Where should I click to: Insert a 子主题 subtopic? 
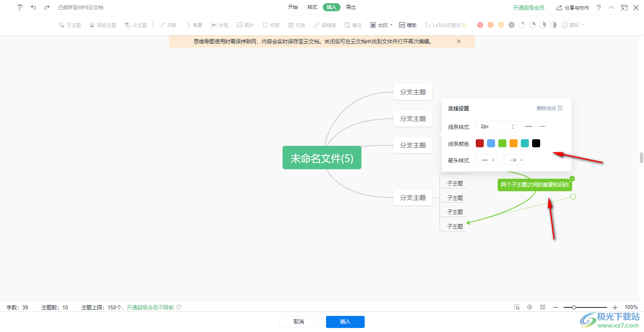coord(70,25)
